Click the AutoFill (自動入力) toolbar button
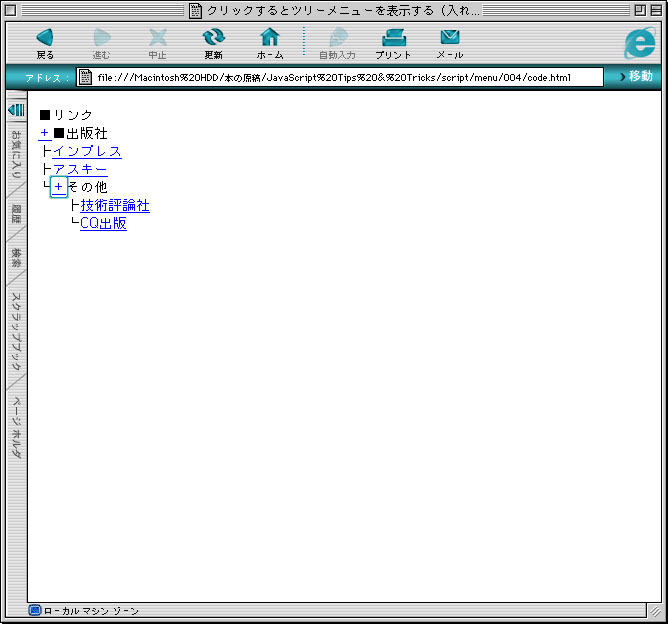 337,43
